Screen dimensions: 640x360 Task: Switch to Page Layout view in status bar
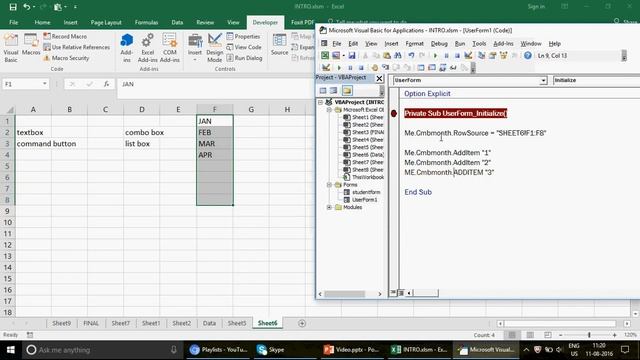[x=530, y=335]
